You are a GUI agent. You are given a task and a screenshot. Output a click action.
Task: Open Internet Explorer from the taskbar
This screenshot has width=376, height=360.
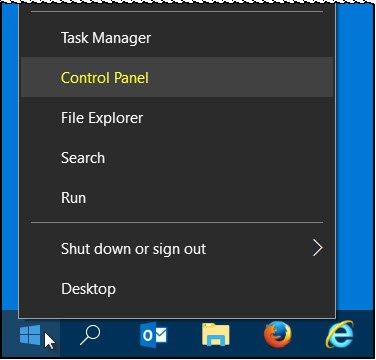[339, 334]
